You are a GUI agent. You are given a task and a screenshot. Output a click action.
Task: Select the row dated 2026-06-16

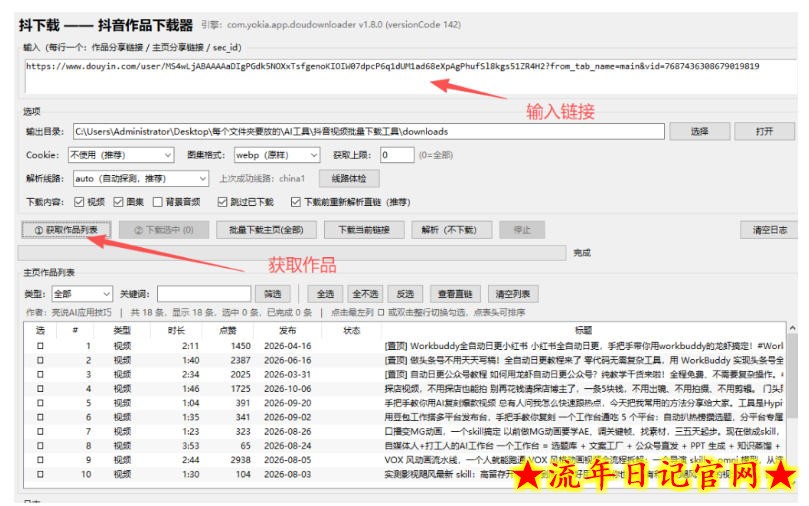404,360
